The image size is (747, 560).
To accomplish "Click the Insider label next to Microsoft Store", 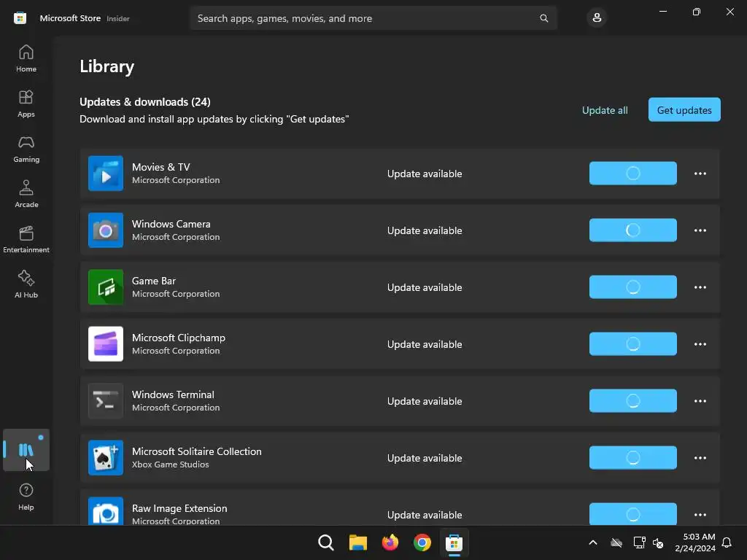I will (x=118, y=18).
